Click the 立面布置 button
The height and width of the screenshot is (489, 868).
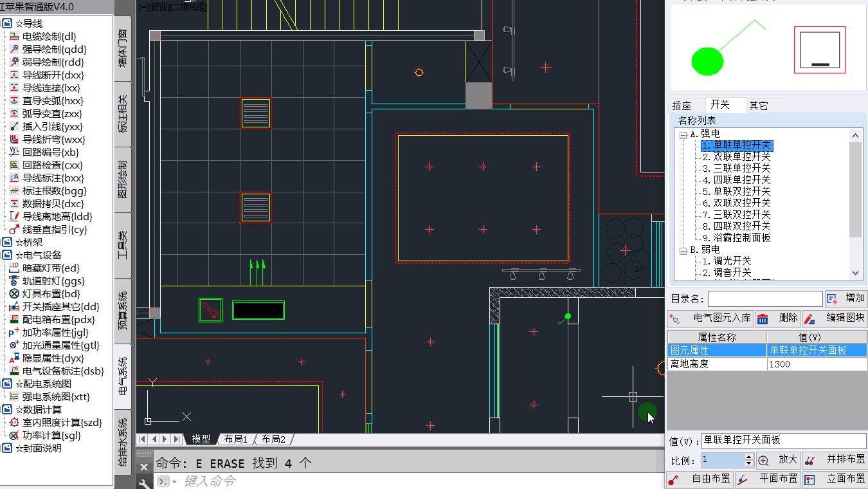coord(835,479)
